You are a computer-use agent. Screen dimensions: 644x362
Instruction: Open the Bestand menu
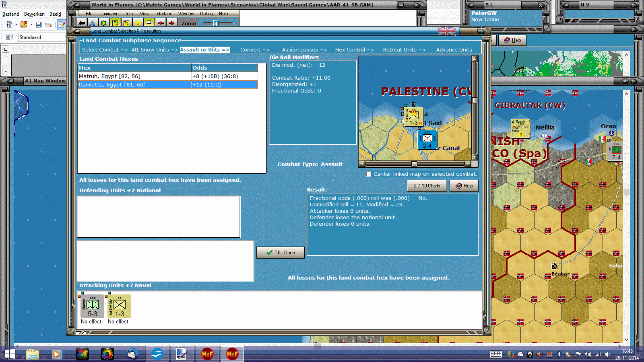(x=11, y=14)
